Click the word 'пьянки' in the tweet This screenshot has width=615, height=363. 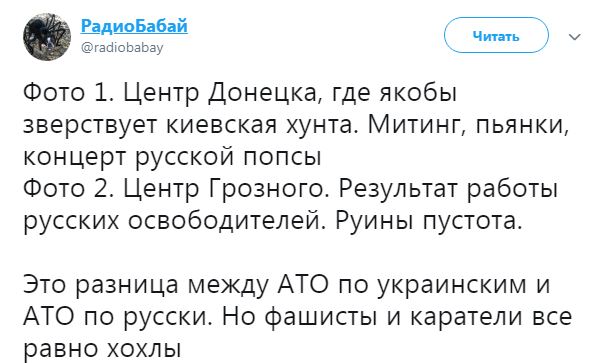[522, 125]
